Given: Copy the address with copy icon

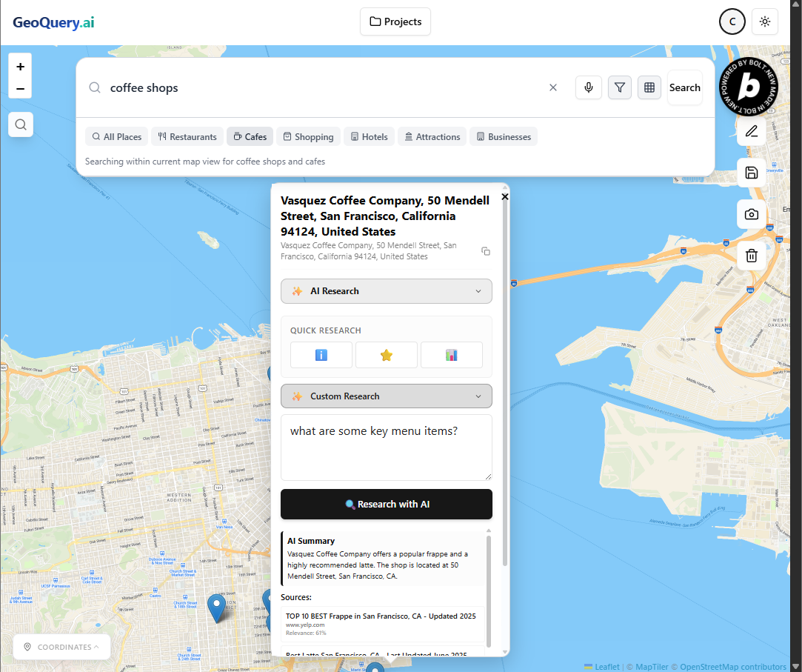Looking at the screenshot, I should click(x=486, y=251).
